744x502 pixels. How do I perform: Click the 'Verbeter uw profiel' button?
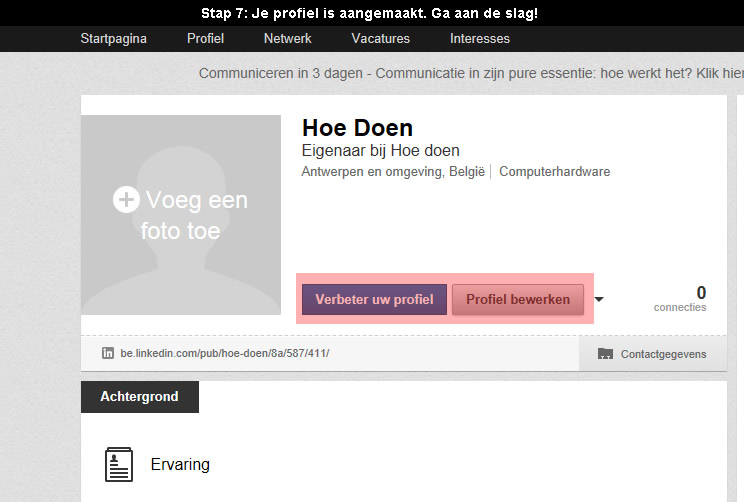click(x=374, y=299)
